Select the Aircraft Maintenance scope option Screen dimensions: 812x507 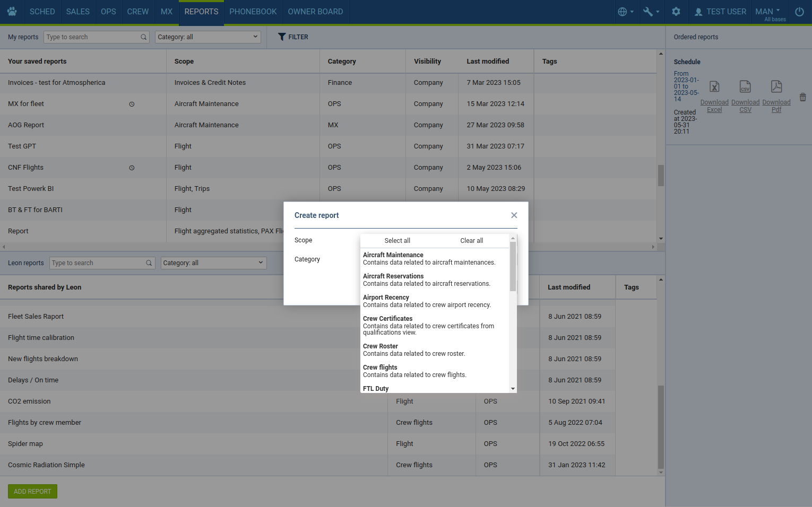tap(429, 259)
